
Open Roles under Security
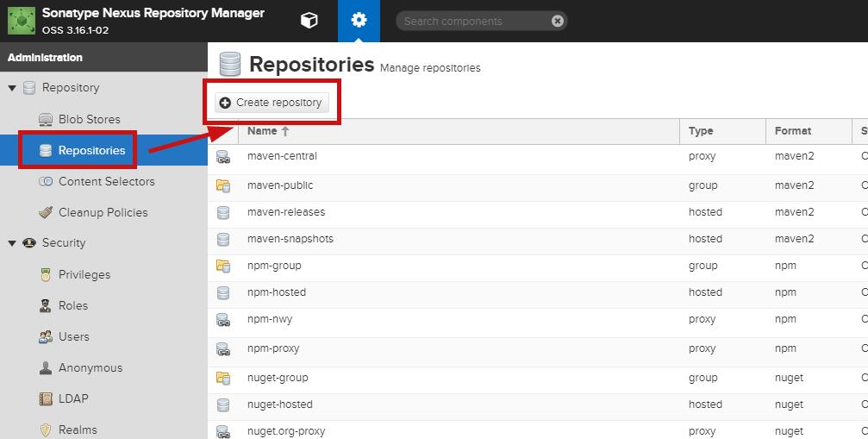point(73,305)
